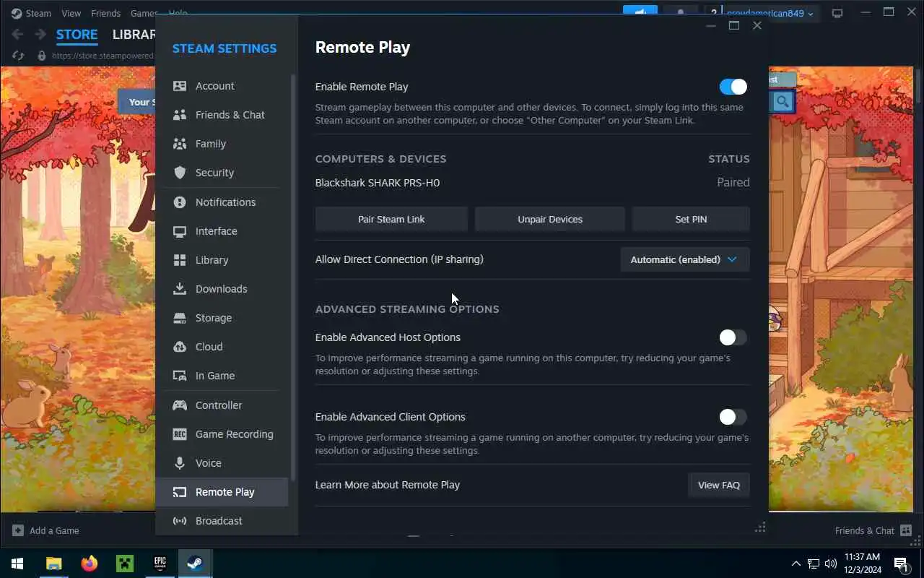Screen dimensions: 924x578
Task: Select Library settings category
Action: click(x=222, y=260)
